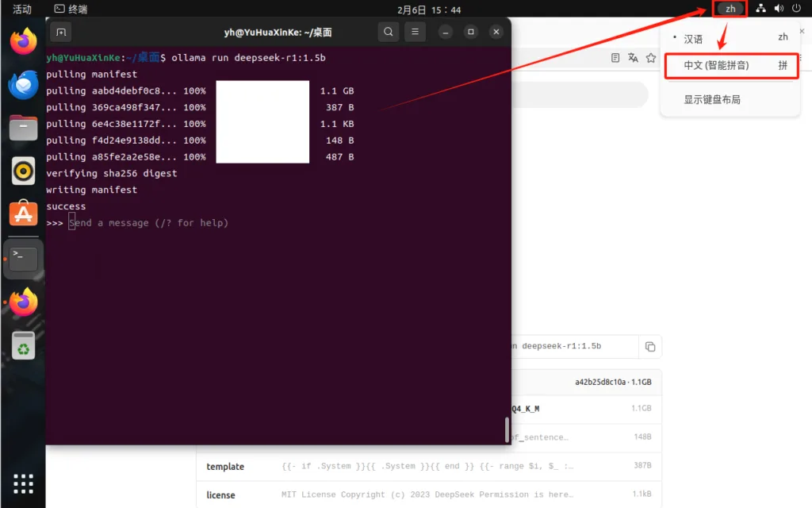Viewport: 812px width, 508px height.
Task: Click 'pulling f4d24e9138dd' line in terminal
Action: [200, 140]
